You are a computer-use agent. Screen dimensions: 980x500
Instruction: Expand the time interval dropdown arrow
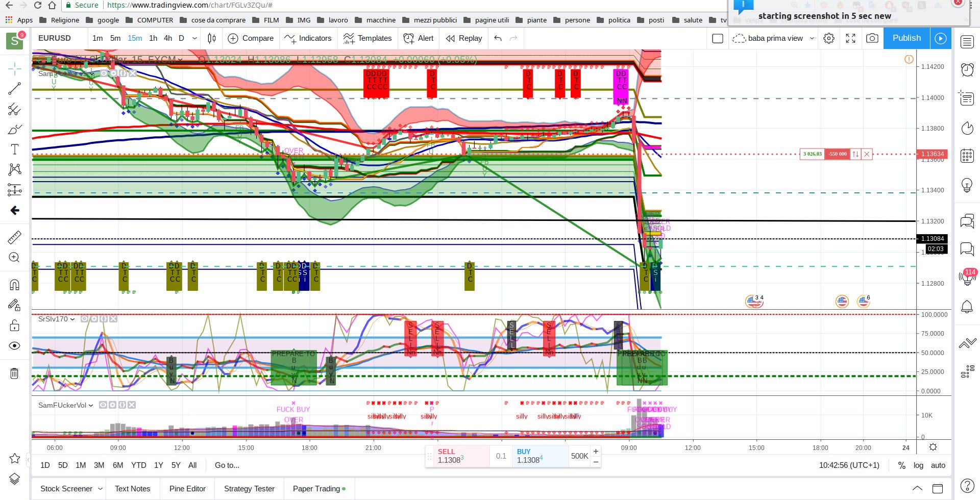(x=194, y=38)
